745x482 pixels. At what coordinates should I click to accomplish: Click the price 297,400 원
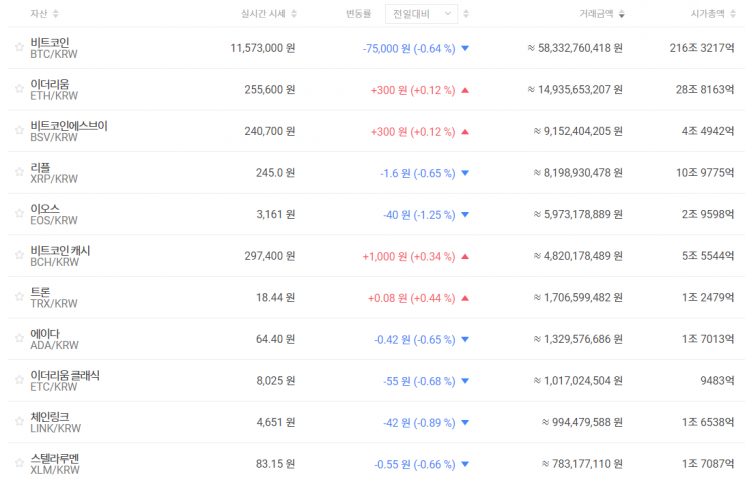click(270, 256)
